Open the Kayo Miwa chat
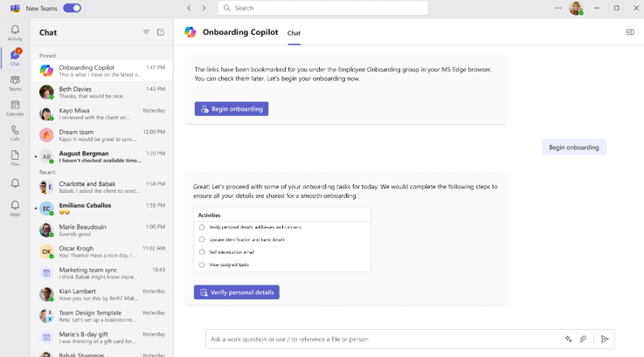Viewport: 644px width, 357px height. pos(102,113)
